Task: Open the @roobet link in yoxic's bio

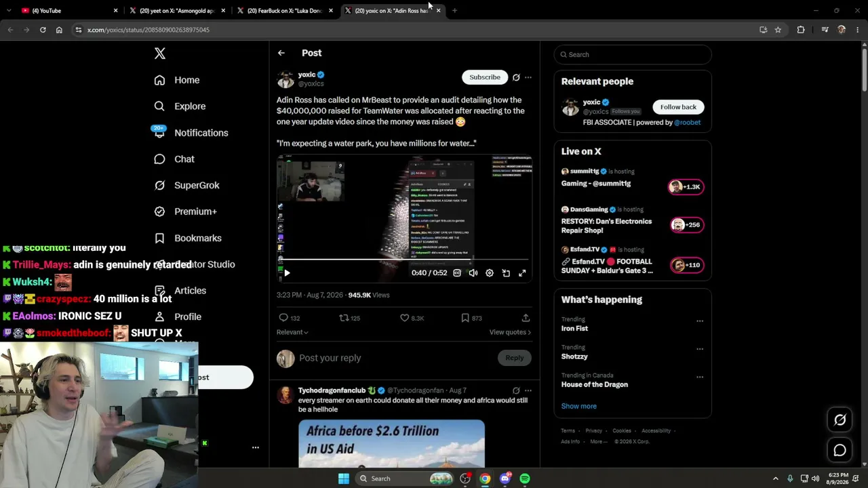Action: click(687, 123)
